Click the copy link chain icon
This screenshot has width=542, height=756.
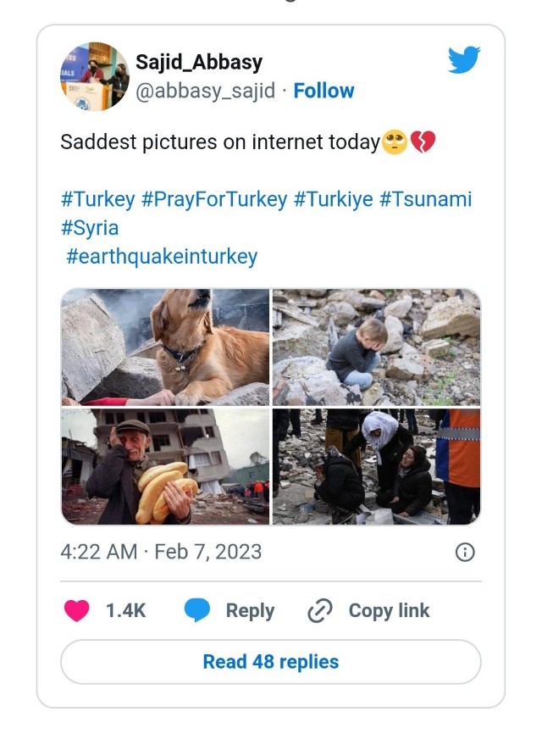click(x=319, y=611)
